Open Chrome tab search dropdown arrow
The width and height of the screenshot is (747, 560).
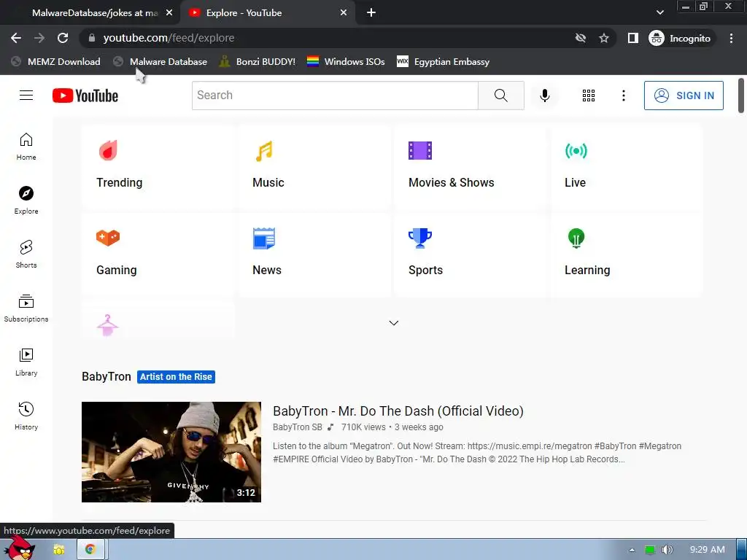point(659,12)
